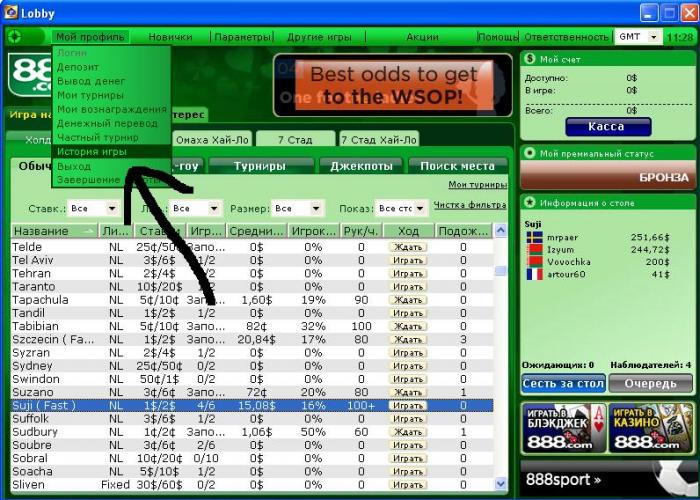This screenshot has width=700, height=500.
Task: Click the dollar icon beside Мой счет
Action: [530, 59]
